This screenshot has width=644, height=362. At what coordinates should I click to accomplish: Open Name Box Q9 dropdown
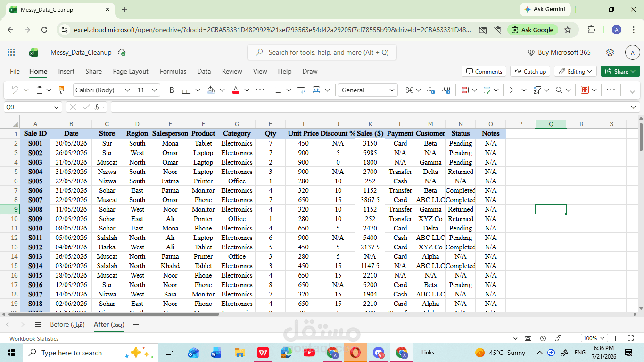coord(57,107)
